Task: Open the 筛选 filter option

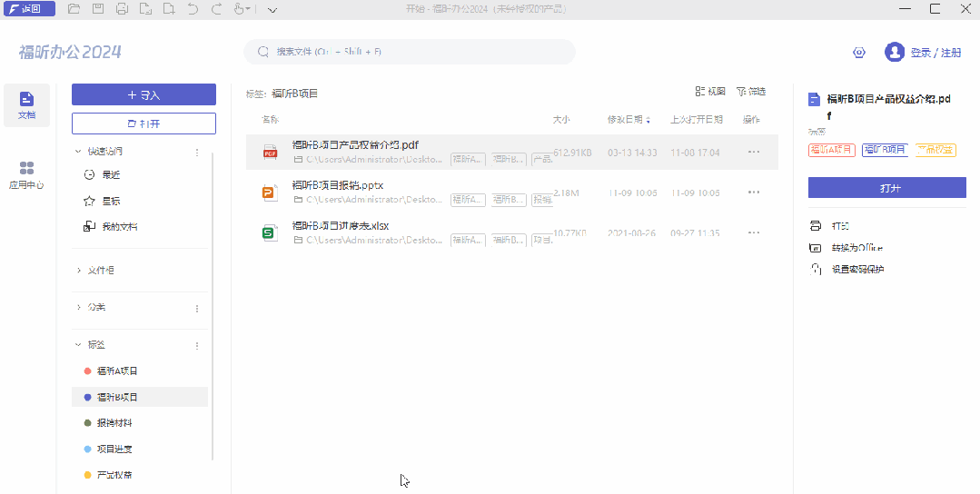Action: pos(750,92)
